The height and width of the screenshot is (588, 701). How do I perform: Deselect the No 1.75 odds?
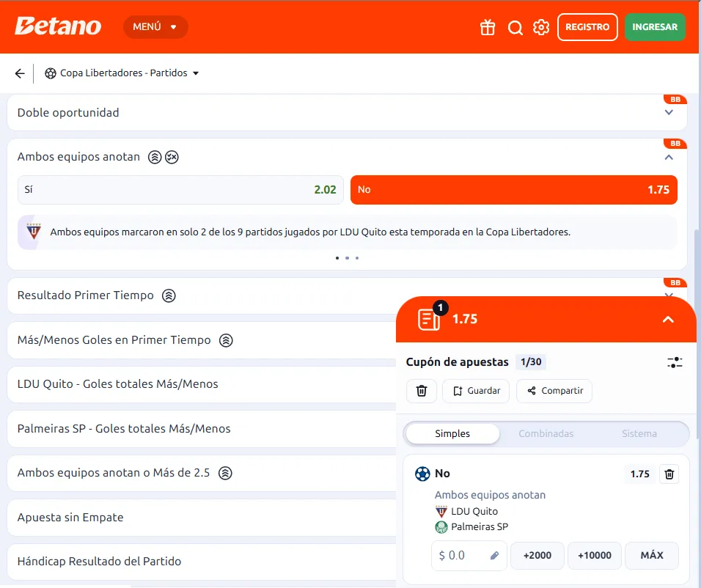[514, 190]
